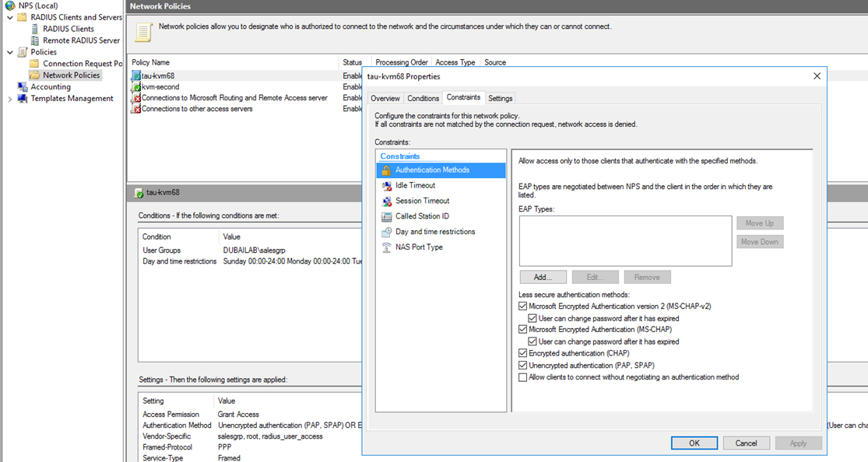Uncheck Encrypted authentication (CHAP)
Image resolution: width=868 pixels, height=462 pixels.
[523, 354]
